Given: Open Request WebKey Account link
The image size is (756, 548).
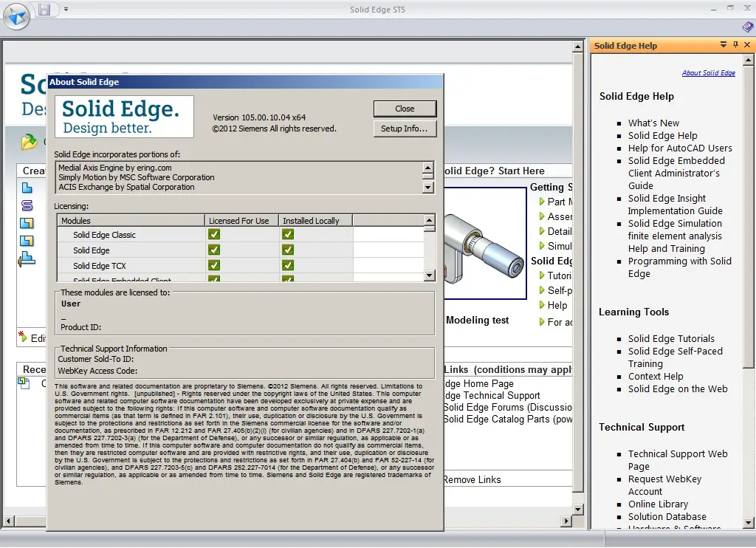Looking at the screenshot, I should (664, 485).
